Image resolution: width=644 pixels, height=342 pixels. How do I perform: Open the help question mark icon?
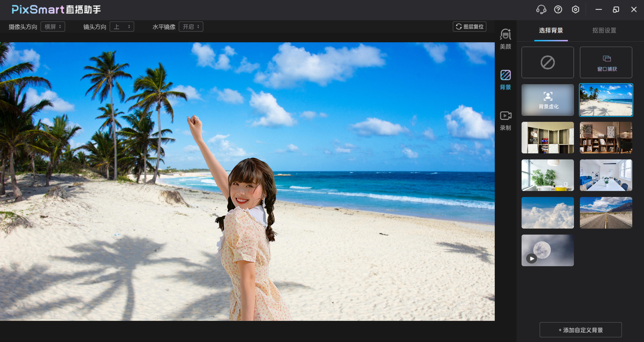(x=558, y=10)
